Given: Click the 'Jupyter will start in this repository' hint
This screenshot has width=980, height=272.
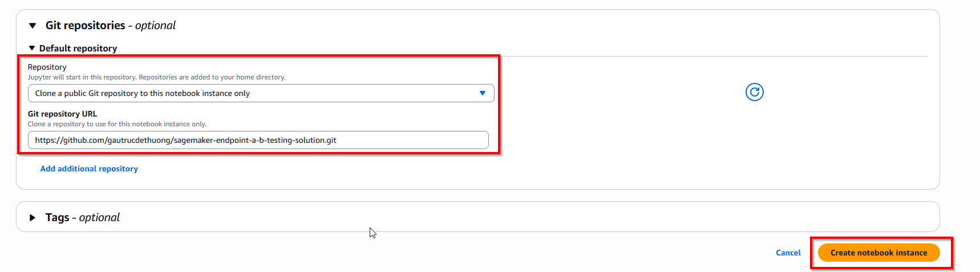Looking at the screenshot, I should point(156,77).
